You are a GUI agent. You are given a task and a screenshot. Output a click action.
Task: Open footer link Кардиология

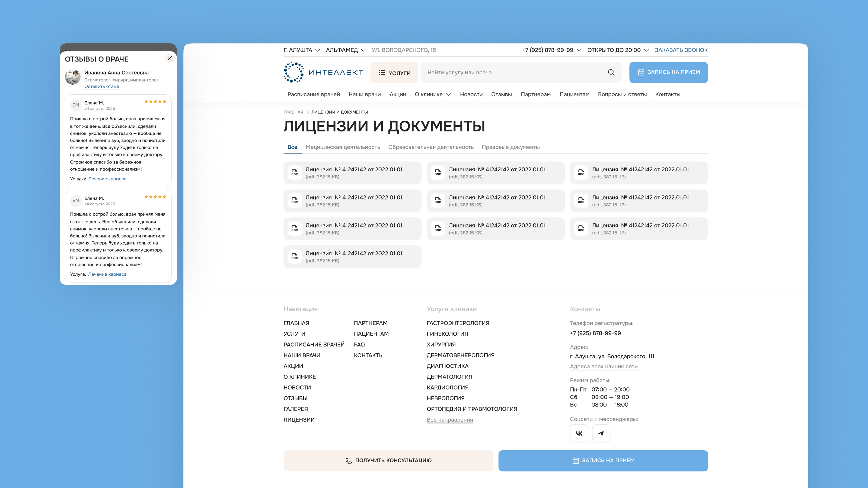[448, 388]
